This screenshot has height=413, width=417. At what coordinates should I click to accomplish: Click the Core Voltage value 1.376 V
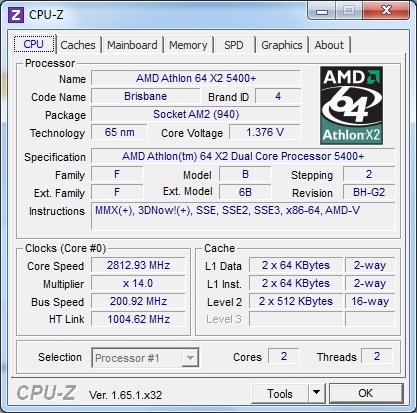(x=265, y=132)
